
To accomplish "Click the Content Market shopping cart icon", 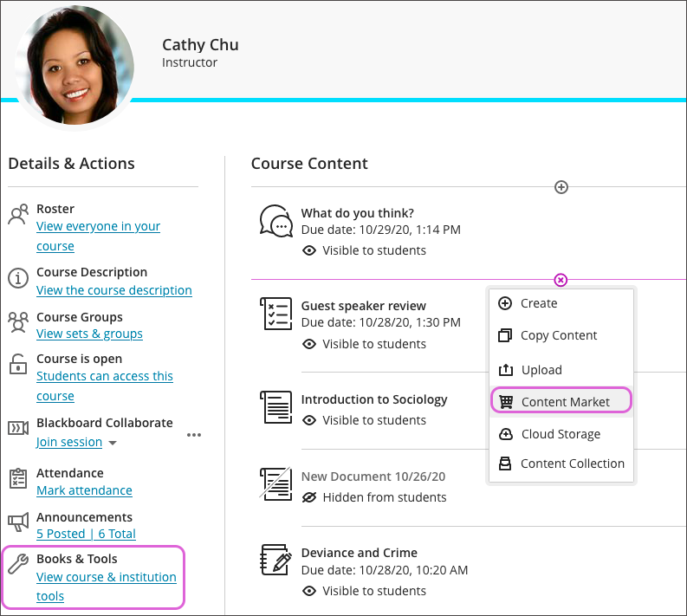I will pyautogui.click(x=506, y=402).
